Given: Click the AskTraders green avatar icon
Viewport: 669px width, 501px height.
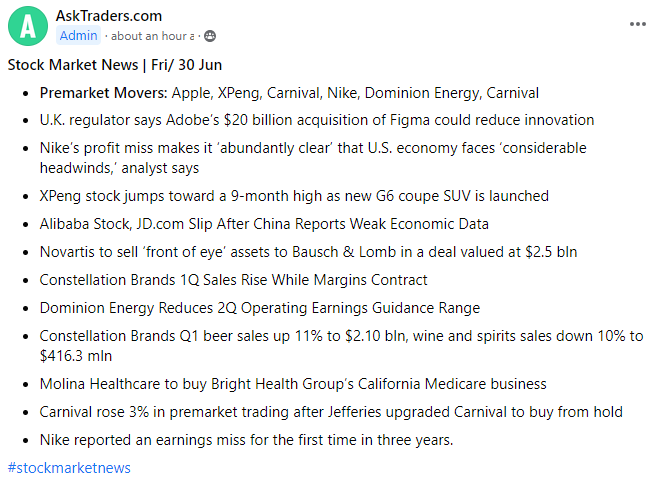Looking at the screenshot, I should click(x=28, y=25).
